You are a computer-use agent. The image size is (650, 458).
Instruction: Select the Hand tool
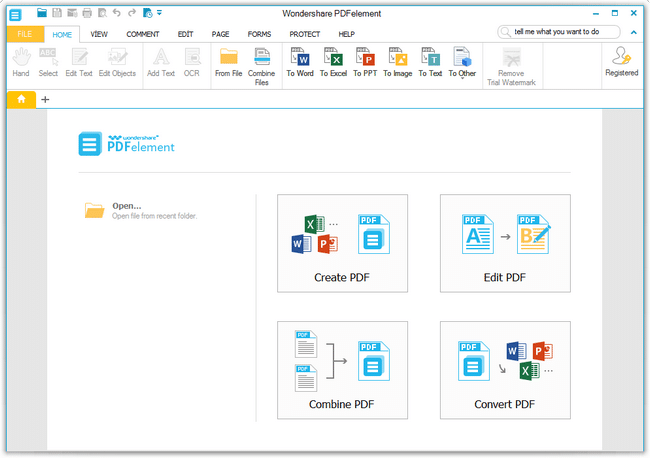click(x=21, y=62)
